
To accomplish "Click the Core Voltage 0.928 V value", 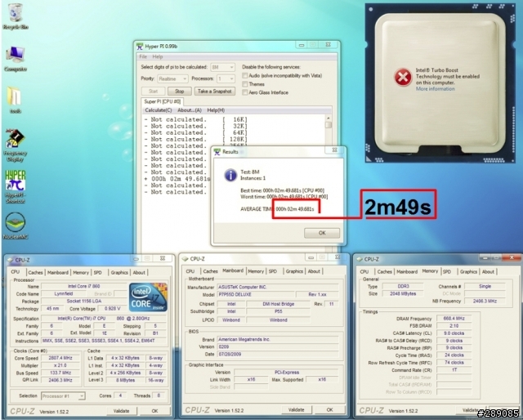I will 113,309.
